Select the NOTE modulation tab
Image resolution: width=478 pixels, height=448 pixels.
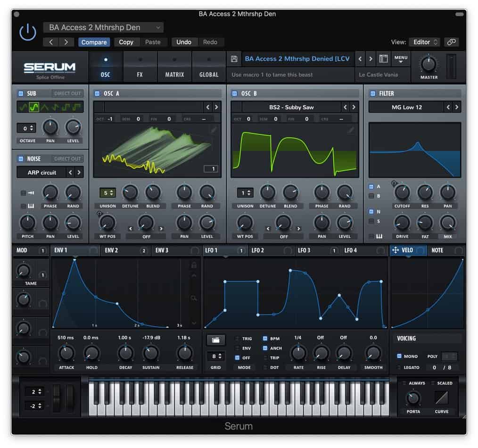pos(446,250)
